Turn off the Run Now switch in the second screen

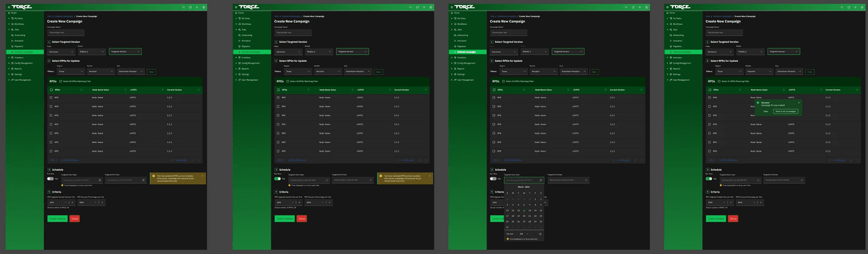point(277,179)
